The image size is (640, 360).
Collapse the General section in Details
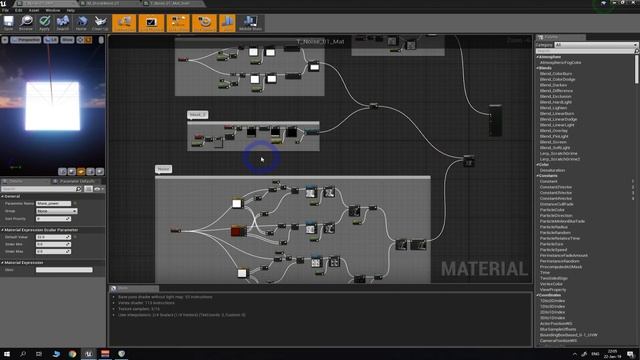[2, 196]
